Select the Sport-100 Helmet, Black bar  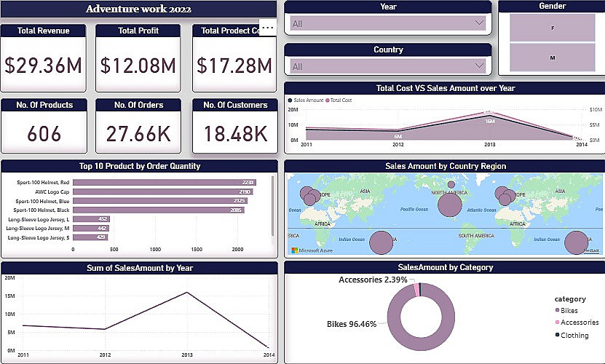pyautogui.click(x=159, y=210)
